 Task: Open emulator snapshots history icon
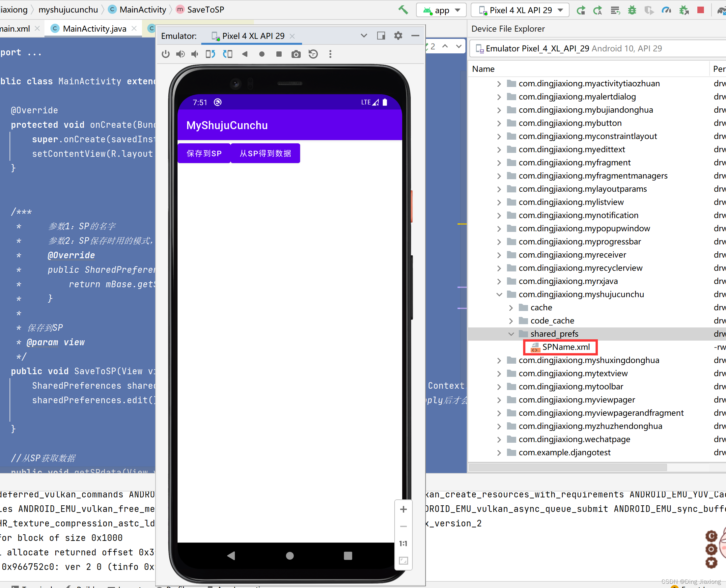point(313,54)
